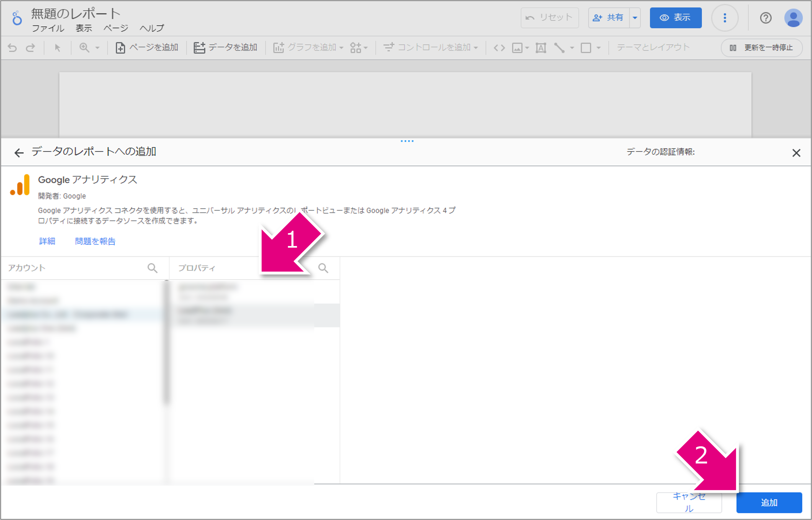812x520 pixels.
Task: Open community visualizations components dropdown
Action: click(359, 48)
